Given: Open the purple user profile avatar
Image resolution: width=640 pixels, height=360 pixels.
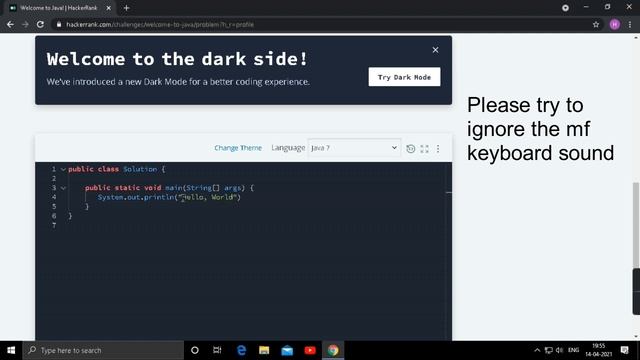Looking at the screenshot, I should (x=615, y=24).
